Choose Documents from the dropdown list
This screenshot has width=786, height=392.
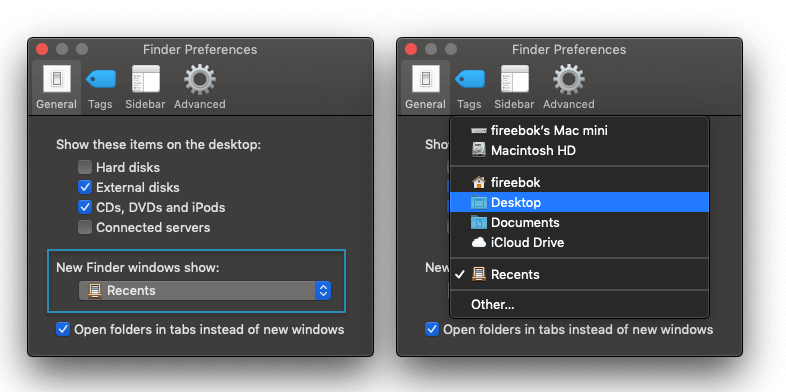tap(579, 223)
